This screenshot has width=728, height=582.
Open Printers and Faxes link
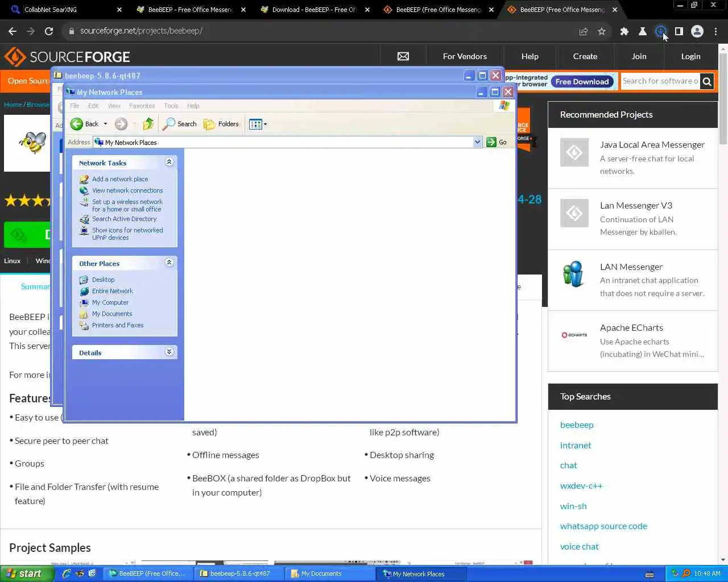point(118,325)
